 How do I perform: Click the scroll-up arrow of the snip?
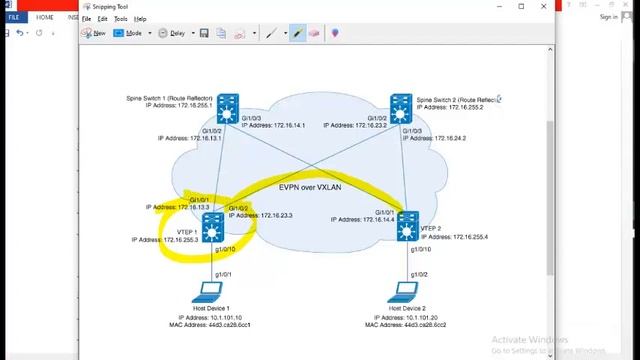(x=550, y=49)
